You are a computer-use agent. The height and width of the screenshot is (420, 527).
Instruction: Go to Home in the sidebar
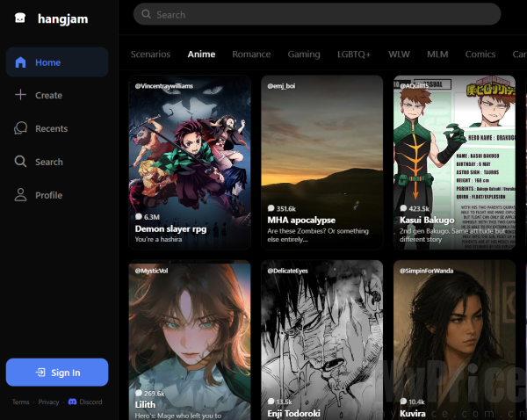point(57,62)
